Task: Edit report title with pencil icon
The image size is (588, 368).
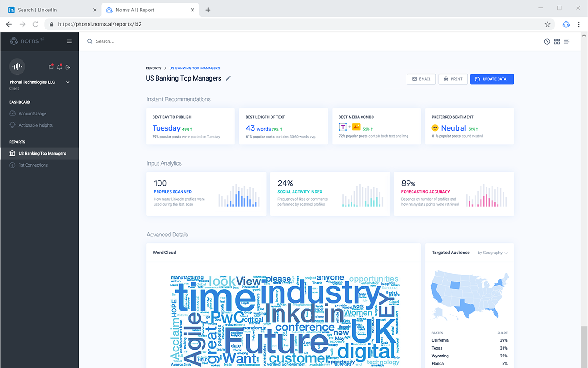Action: click(x=228, y=78)
